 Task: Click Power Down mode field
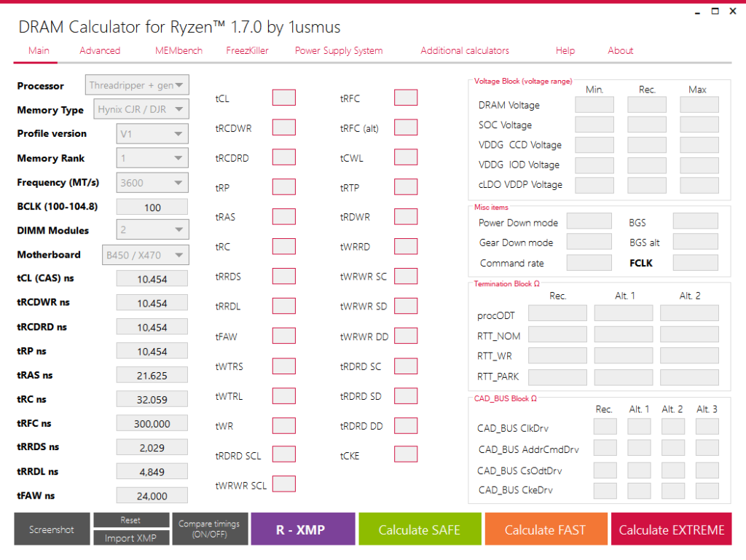tap(589, 221)
